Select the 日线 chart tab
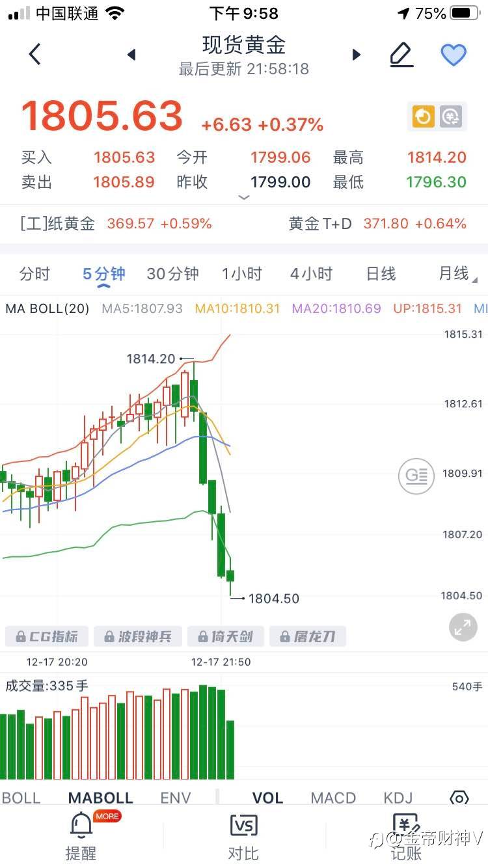This screenshot has height=868, width=488. point(381,274)
